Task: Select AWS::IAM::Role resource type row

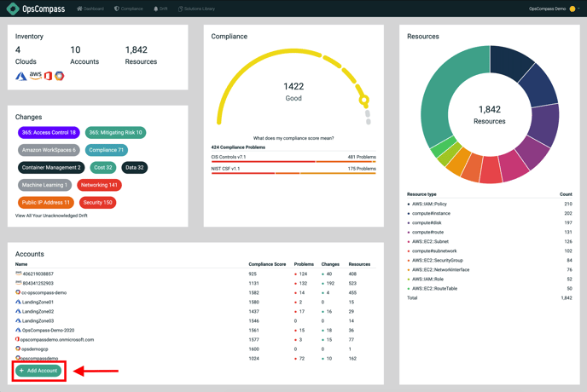Action: coord(490,279)
